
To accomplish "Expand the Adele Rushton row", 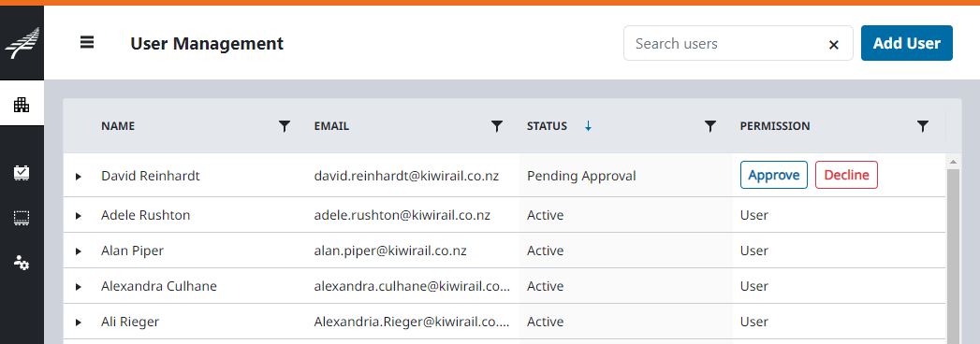I will pos(79,216).
